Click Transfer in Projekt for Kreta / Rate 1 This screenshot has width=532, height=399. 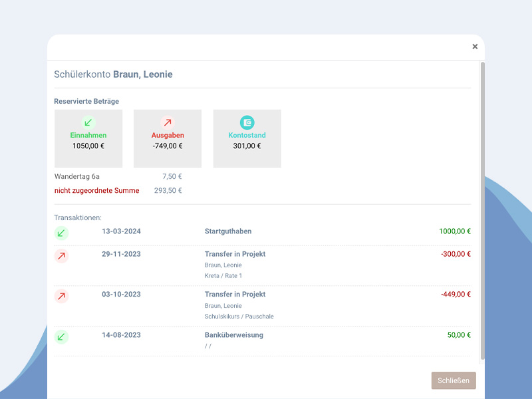click(x=235, y=254)
